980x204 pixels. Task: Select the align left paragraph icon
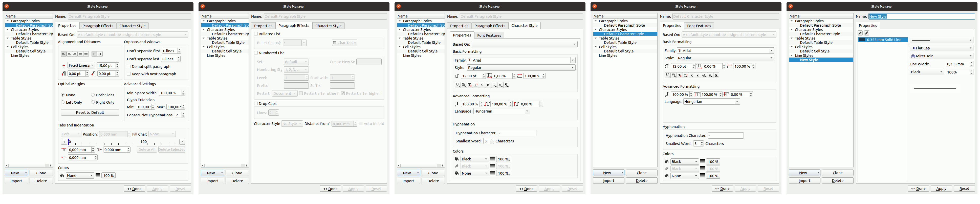(63, 54)
